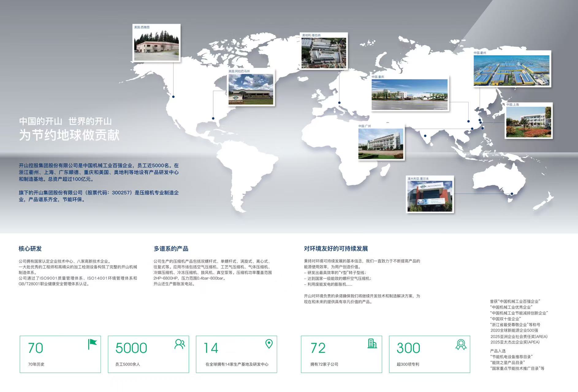Open the 澳大利亚.墨尔本 office photo
578x392 pixels.
click(429, 196)
